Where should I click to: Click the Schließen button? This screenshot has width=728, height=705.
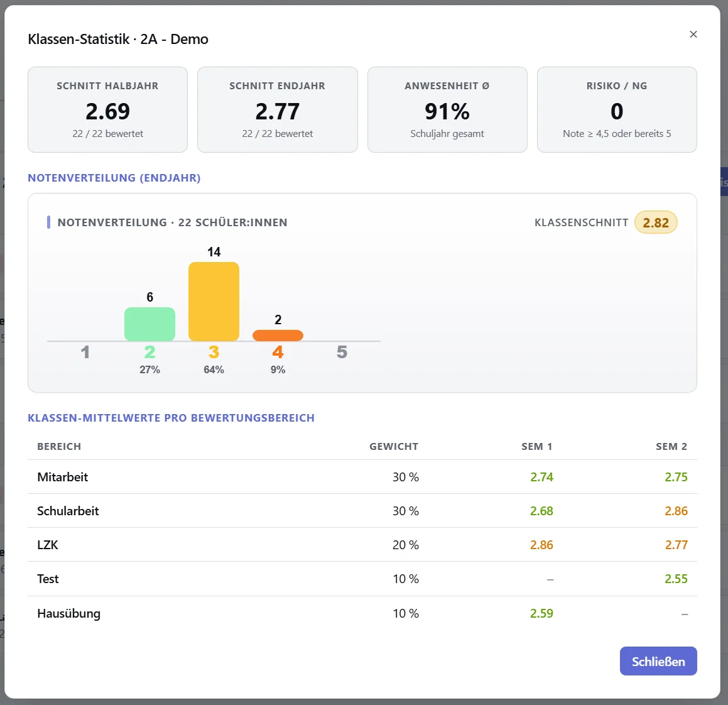[x=658, y=661]
